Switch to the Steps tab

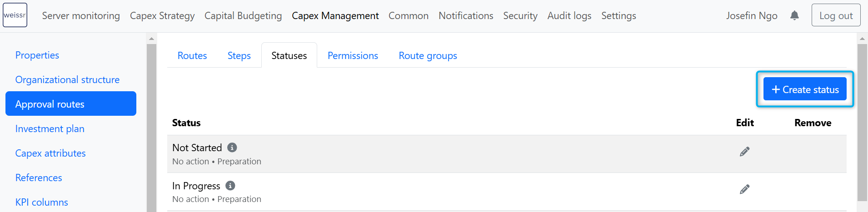point(239,55)
